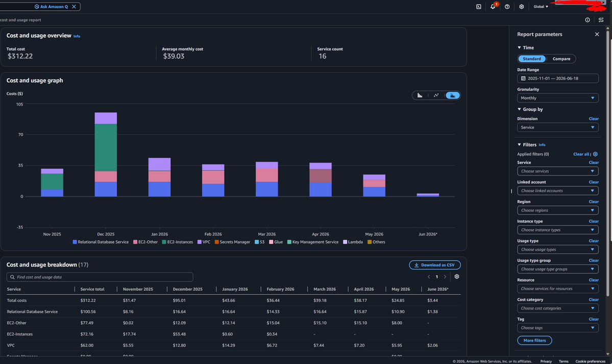Image resolution: width=612 pixels, height=364 pixels.
Task: Open the Terms footer link
Action: point(563,361)
